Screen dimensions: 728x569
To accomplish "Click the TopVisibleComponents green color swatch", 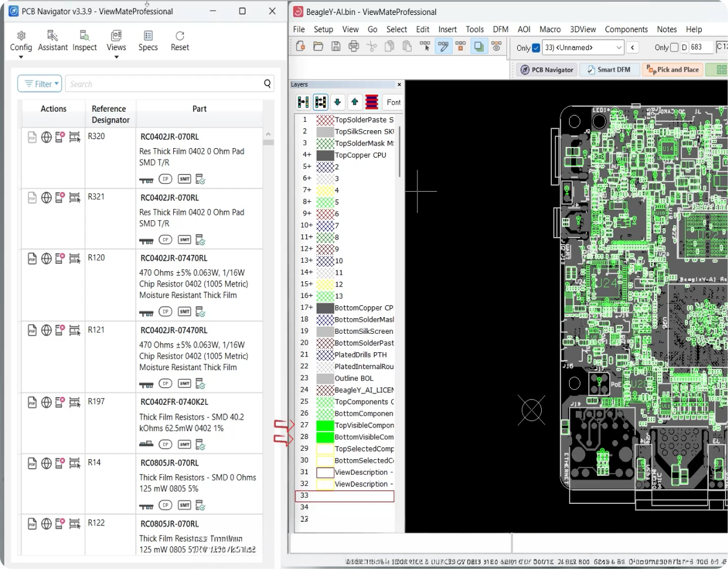I will pyautogui.click(x=325, y=426).
